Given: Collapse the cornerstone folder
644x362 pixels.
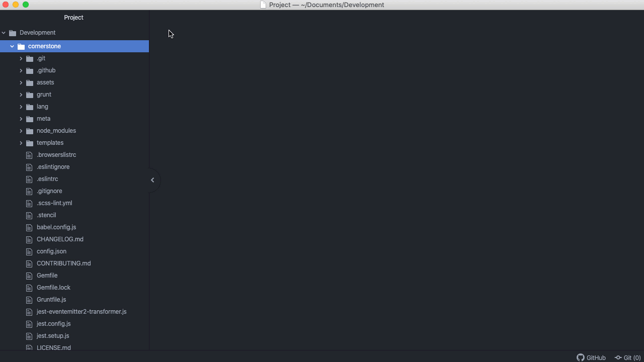Looking at the screenshot, I should coord(12,46).
